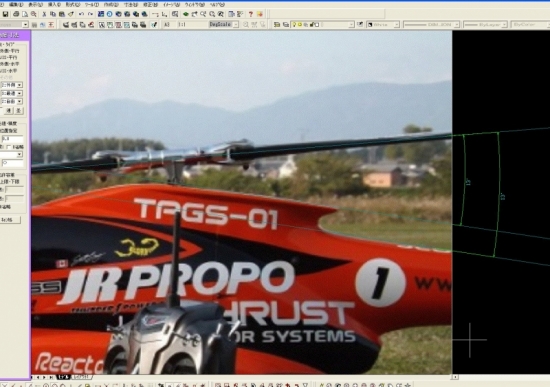
Task: Click the Cut scissors icon
Action: (44, 14)
